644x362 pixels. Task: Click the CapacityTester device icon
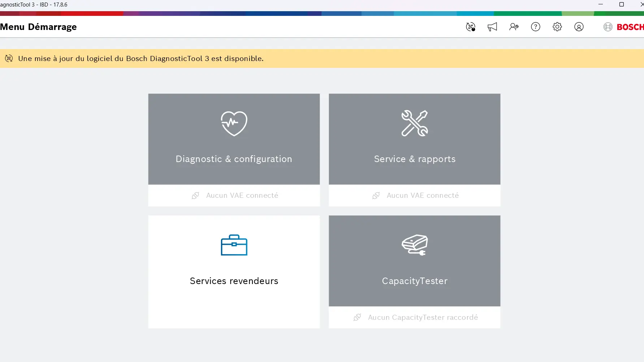tap(414, 245)
